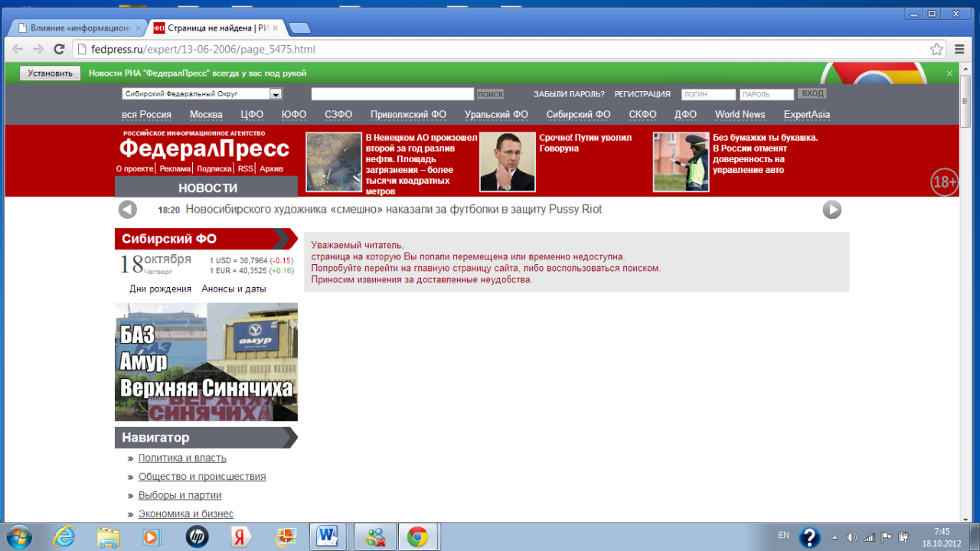
Task: Close the 'Страница не найдена' tab
Action: point(275,28)
